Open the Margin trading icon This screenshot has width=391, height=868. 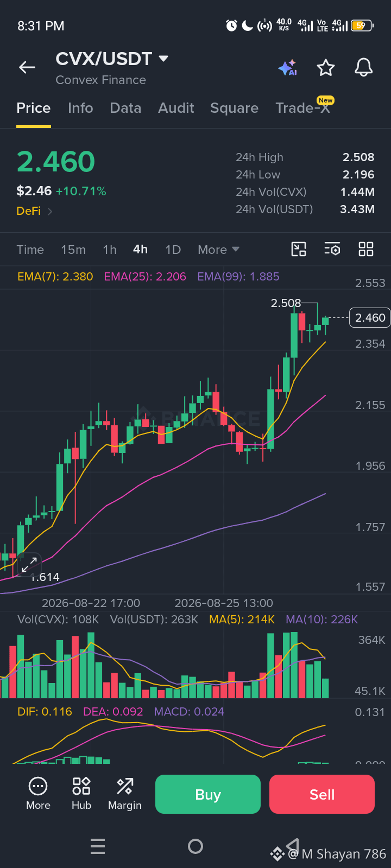(125, 794)
